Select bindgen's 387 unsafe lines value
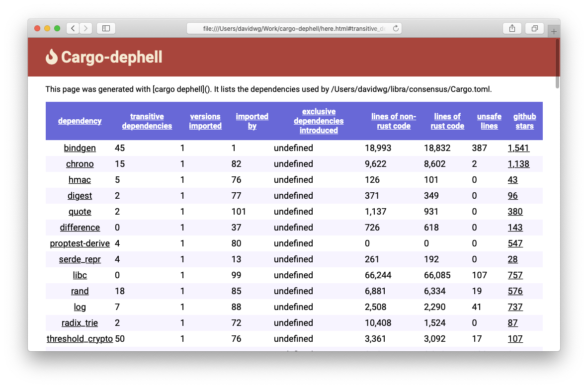Image resolution: width=588 pixels, height=388 pixels. (x=479, y=148)
